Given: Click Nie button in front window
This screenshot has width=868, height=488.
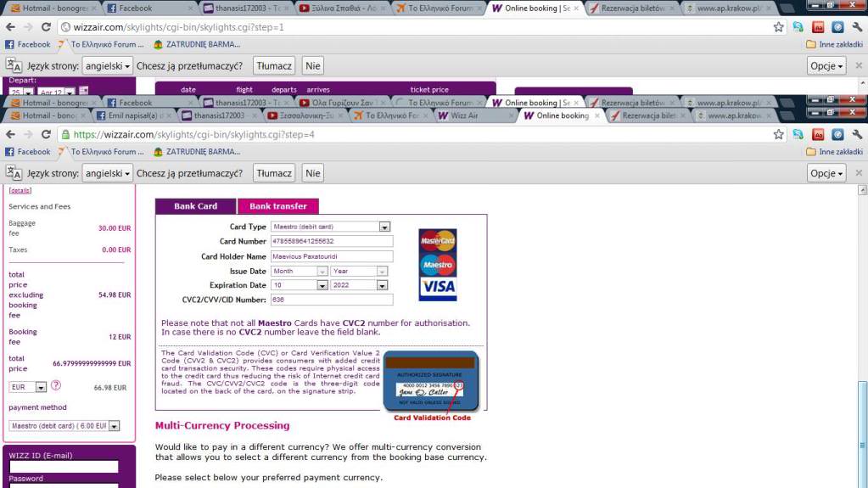Looking at the screenshot, I should 313,173.
